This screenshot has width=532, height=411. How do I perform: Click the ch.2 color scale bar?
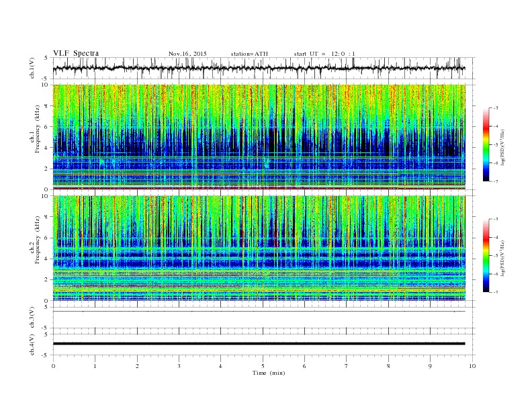pyautogui.click(x=486, y=256)
